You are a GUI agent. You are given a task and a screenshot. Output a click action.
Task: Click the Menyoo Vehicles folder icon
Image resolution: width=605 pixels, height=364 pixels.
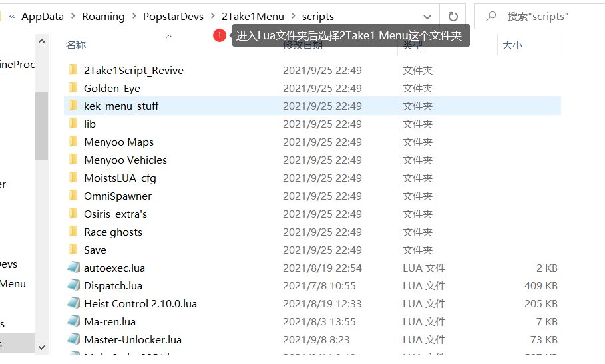(x=73, y=160)
